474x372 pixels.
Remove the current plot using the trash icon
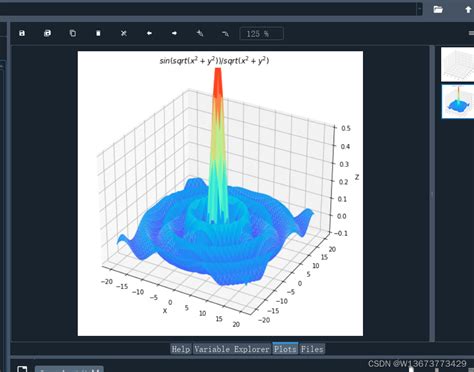click(98, 33)
